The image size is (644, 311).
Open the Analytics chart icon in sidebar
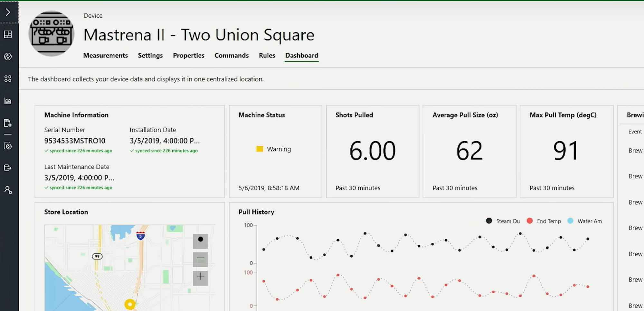click(8, 101)
